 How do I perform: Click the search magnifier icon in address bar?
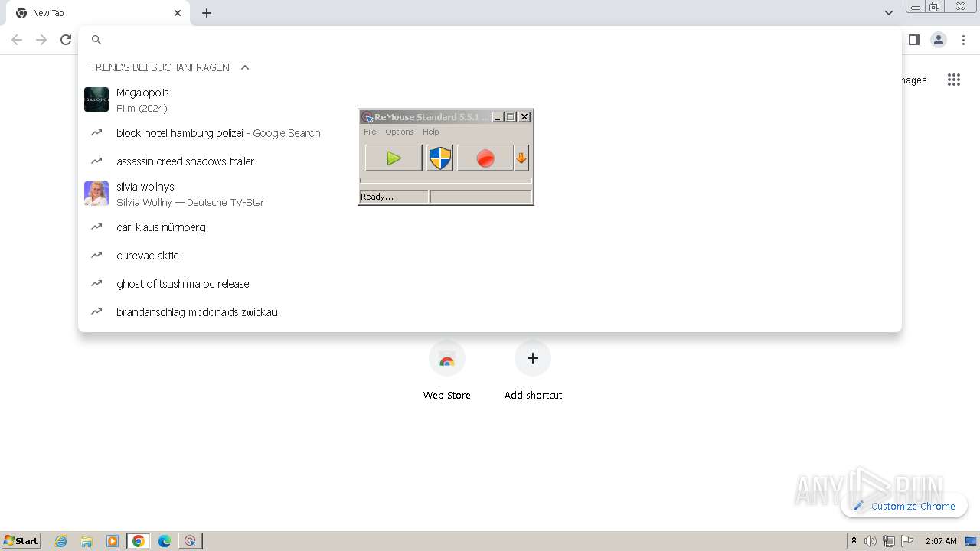point(96,40)
